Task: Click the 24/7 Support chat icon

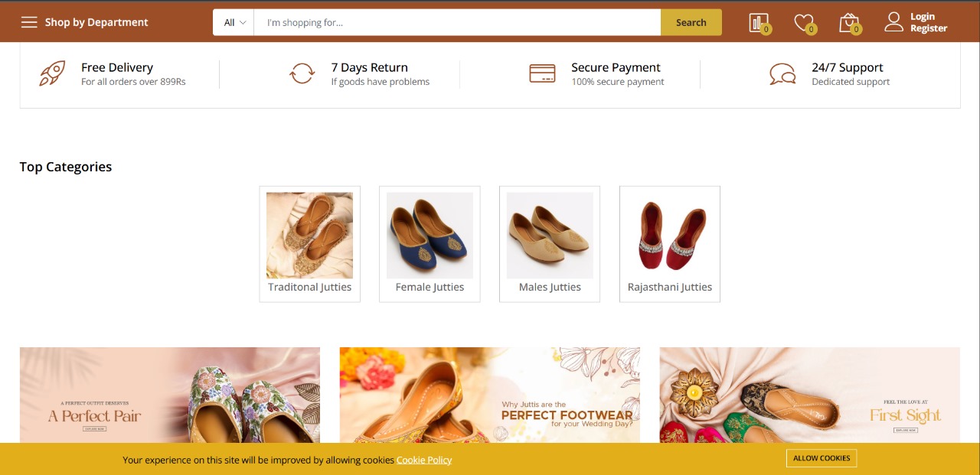Action: click(782, 74)
